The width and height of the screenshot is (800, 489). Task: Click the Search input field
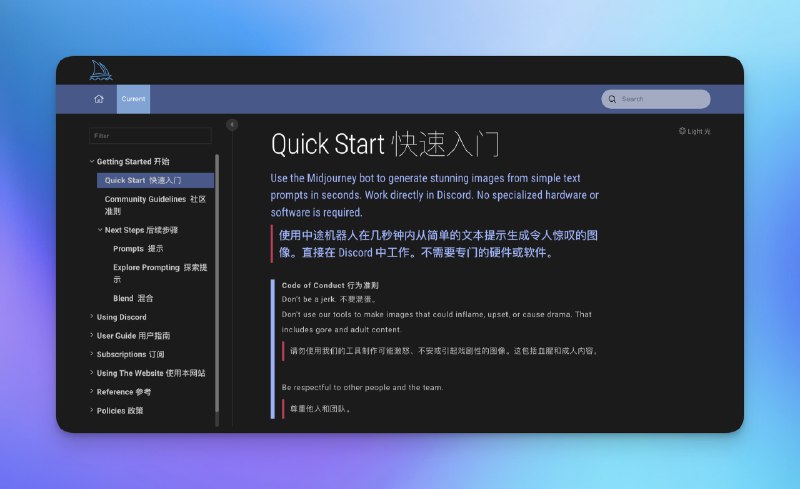656,99
